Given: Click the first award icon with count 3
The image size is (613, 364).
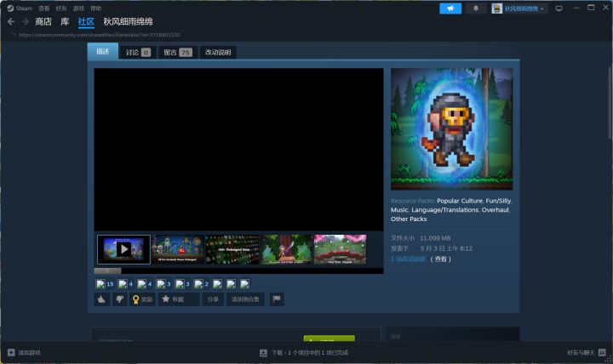Looking at the screenshot, I should click(x=163, y=284).
